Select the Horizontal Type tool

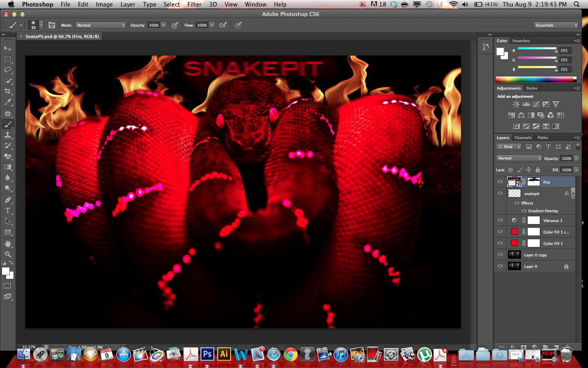tap(7, 210)
